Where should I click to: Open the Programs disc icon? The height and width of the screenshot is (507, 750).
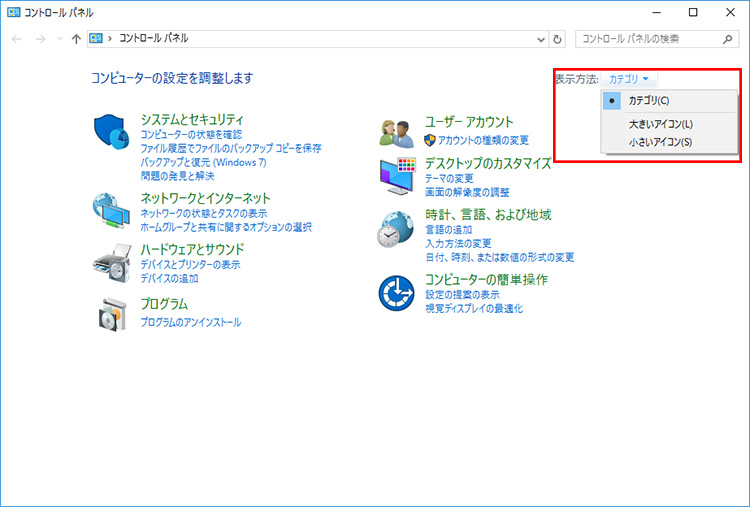112,314
